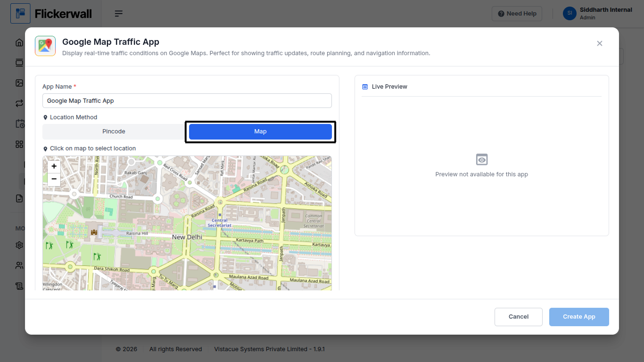644x362 pixels.
Task: Click the Google Maps app icon in the dialog
Action: point(45,46)
